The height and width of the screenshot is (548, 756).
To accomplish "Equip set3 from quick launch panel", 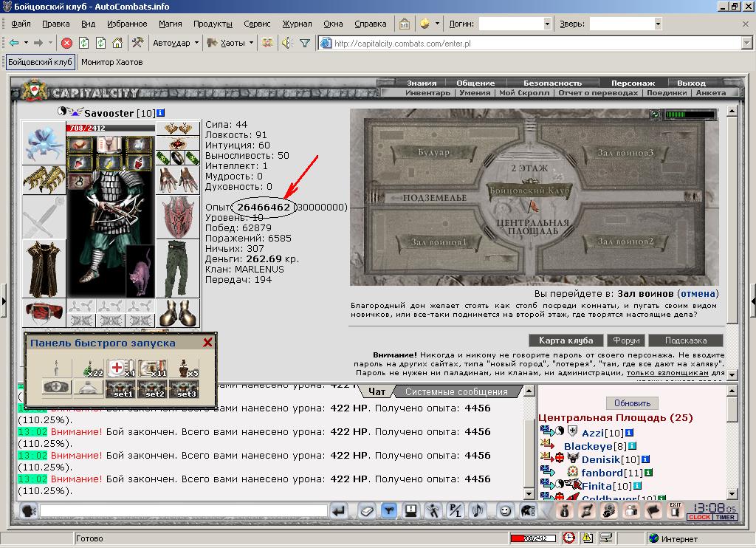I will (184, 388).
